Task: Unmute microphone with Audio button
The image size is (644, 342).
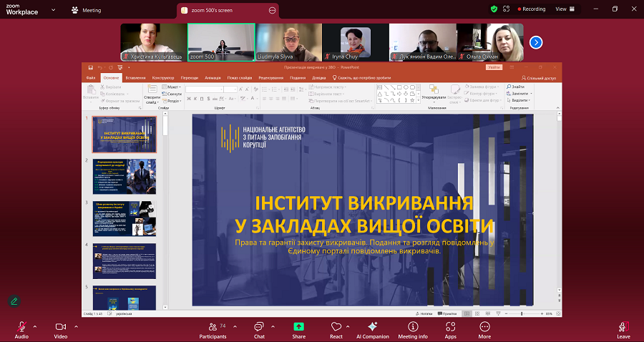Action: pos(21,330)
